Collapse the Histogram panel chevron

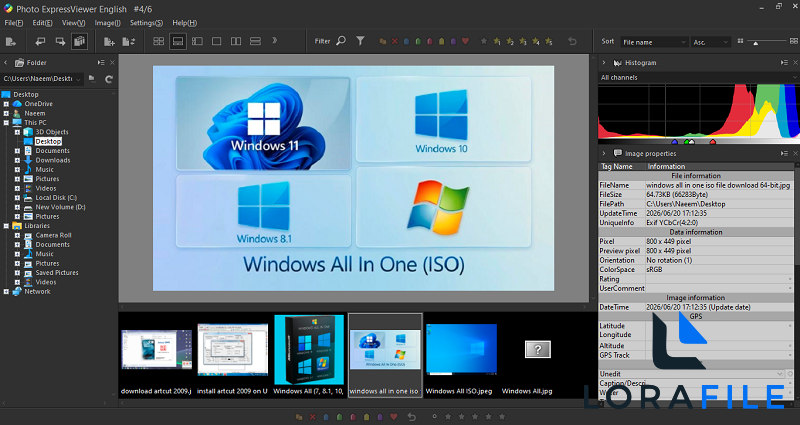604,63
